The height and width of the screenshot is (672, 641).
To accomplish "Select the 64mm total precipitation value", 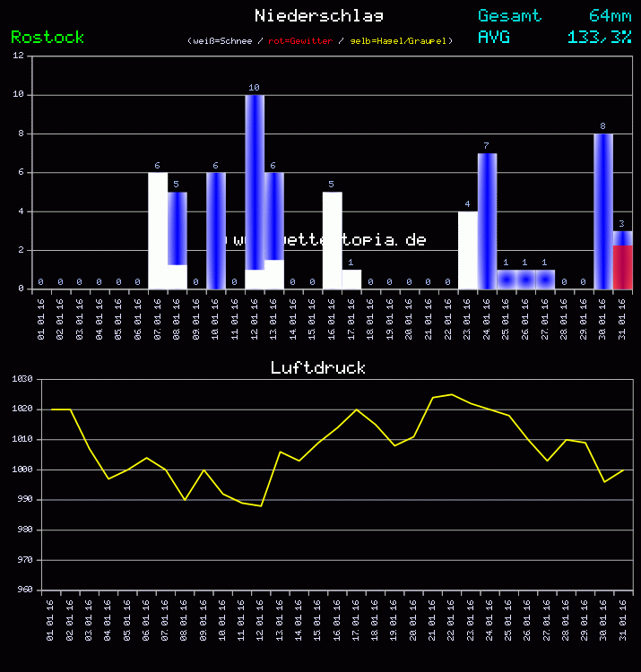I will [x=610, y=15].
